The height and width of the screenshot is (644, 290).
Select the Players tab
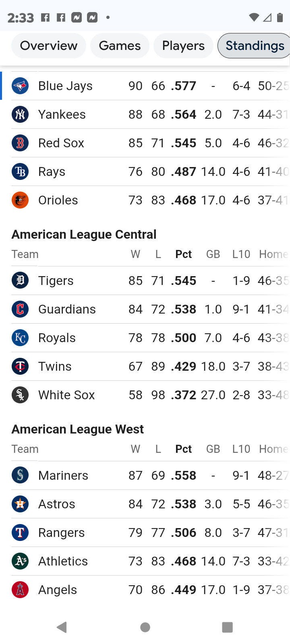(183, 45)
